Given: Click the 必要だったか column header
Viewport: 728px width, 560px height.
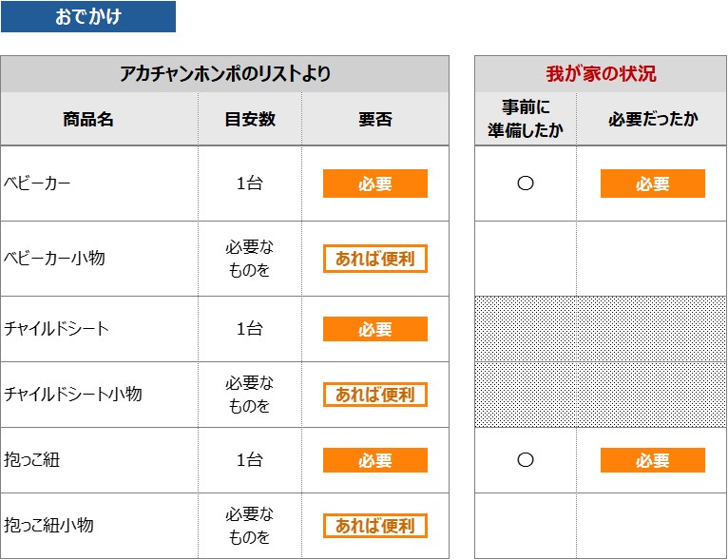Looking at the screenshot, I should pos(652,119).
